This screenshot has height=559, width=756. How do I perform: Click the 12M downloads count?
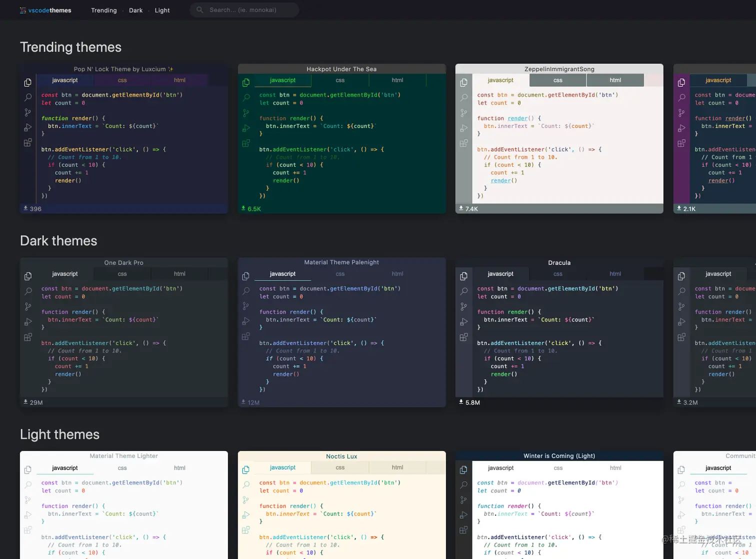(250, 402)
